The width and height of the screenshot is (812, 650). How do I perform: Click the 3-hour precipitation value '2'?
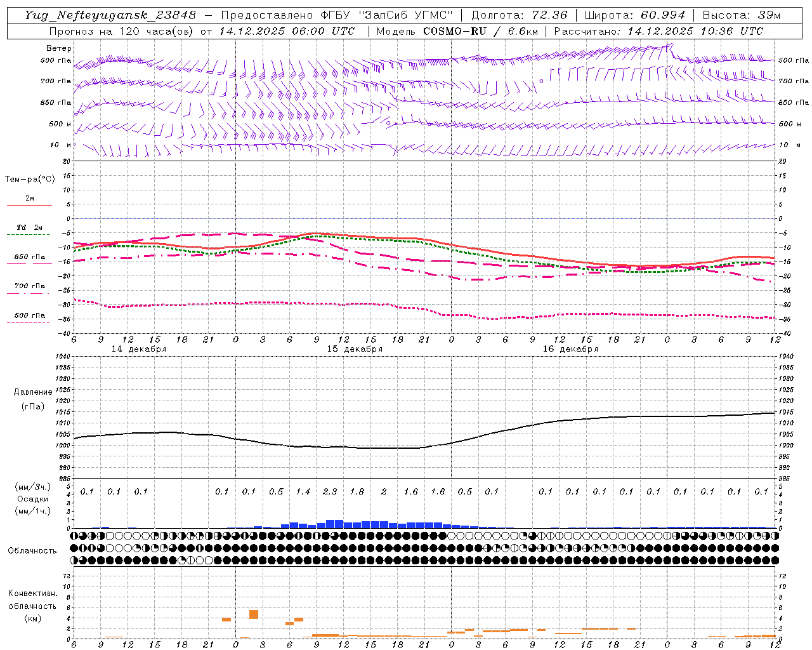pyautogui.click(x=384, y=491)
